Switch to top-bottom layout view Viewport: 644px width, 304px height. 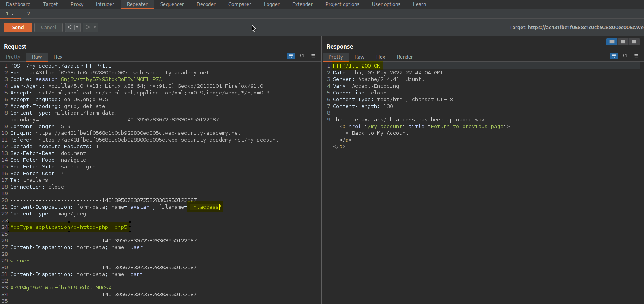623,42
